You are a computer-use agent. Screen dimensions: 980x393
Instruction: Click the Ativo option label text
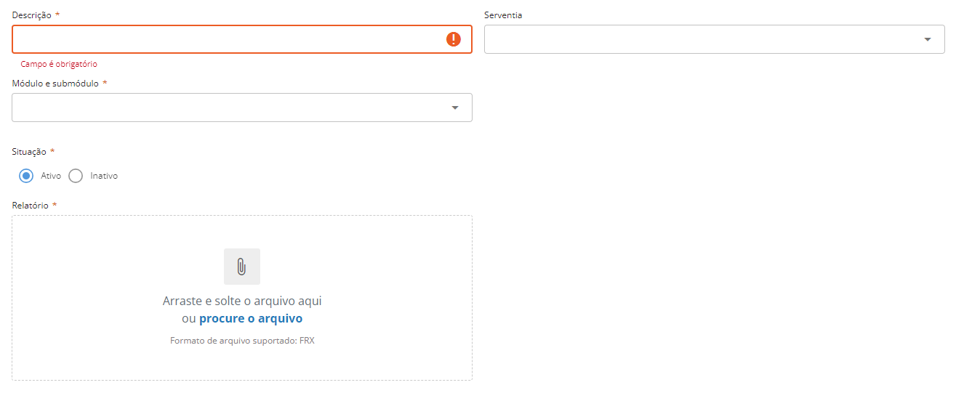51,176
